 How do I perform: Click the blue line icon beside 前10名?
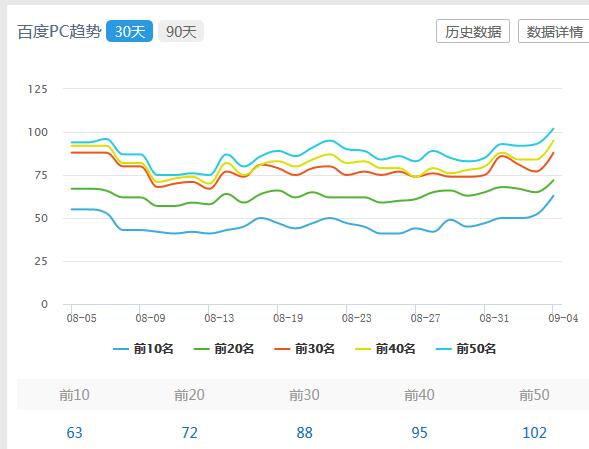(x=121, y=349)
